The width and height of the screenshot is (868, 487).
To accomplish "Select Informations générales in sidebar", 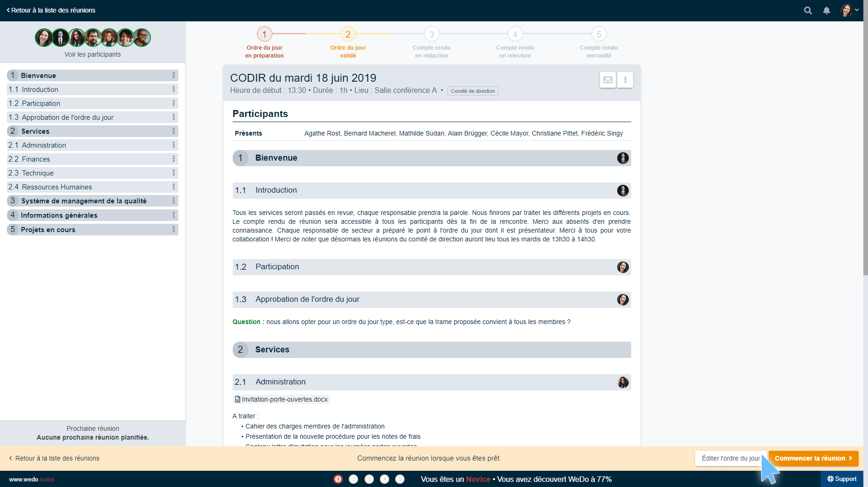I will (92, 215).
